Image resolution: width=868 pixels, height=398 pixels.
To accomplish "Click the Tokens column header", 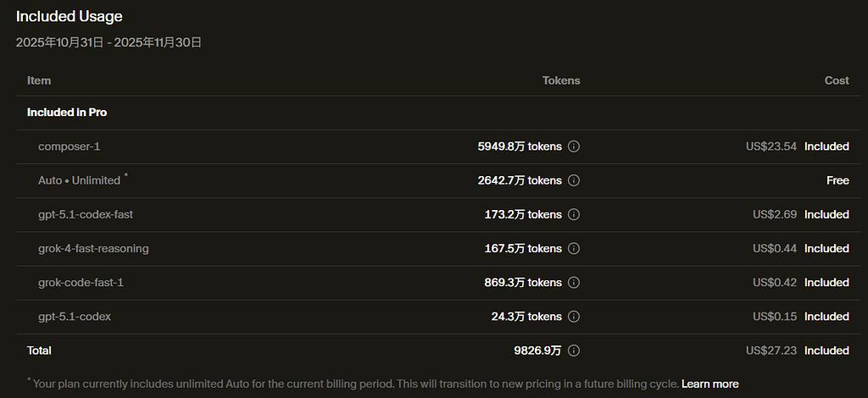I will [561, 80].
